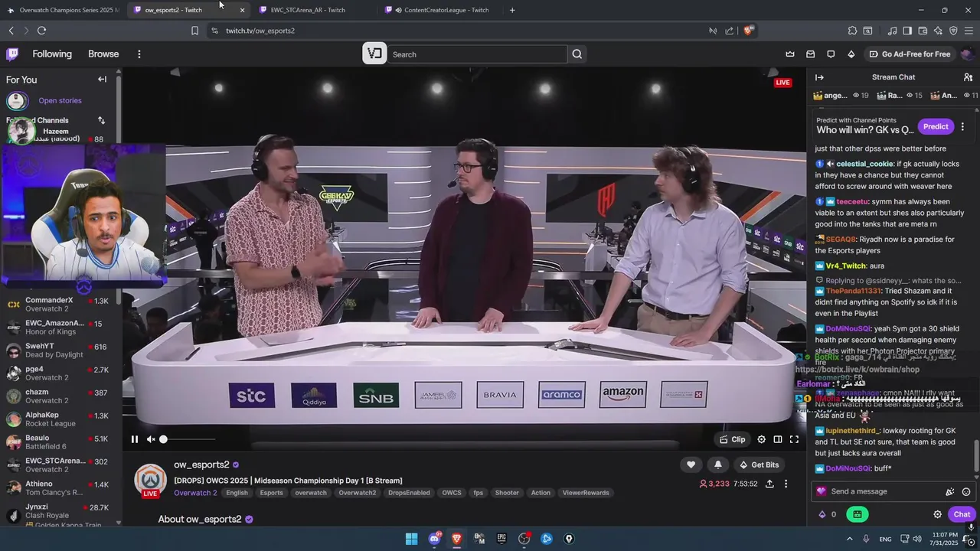Create a Clip of the stream
This screenshot has width=980, height=551.
pyautogui.click(x=733, y=439)
